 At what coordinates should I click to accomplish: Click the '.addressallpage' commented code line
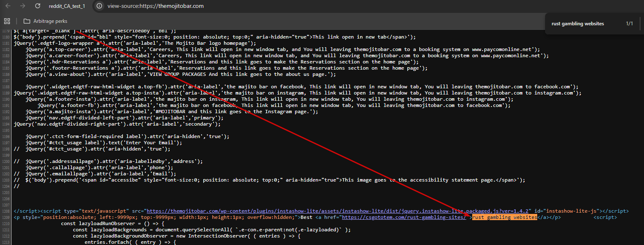(108, 161)
